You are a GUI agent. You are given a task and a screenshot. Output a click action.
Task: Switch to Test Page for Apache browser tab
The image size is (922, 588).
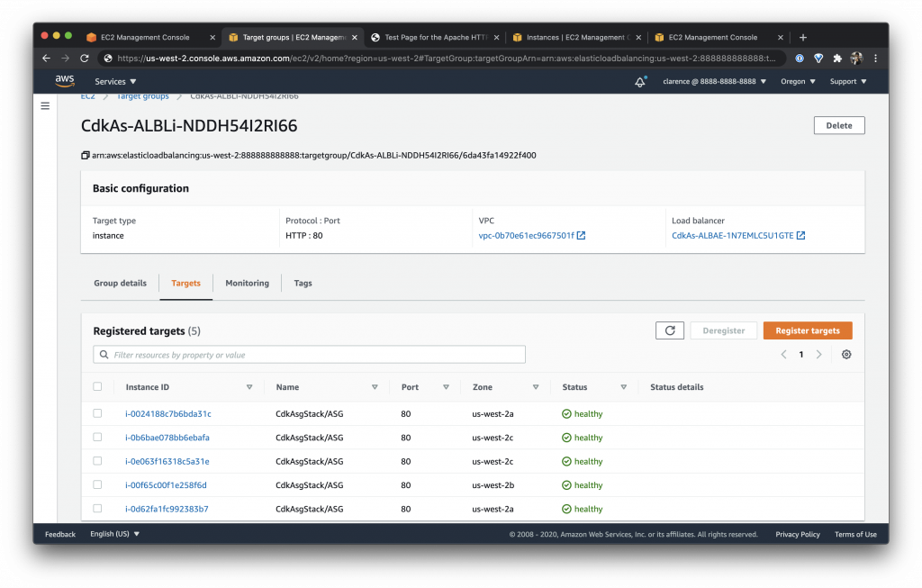[x=435, y=37]
